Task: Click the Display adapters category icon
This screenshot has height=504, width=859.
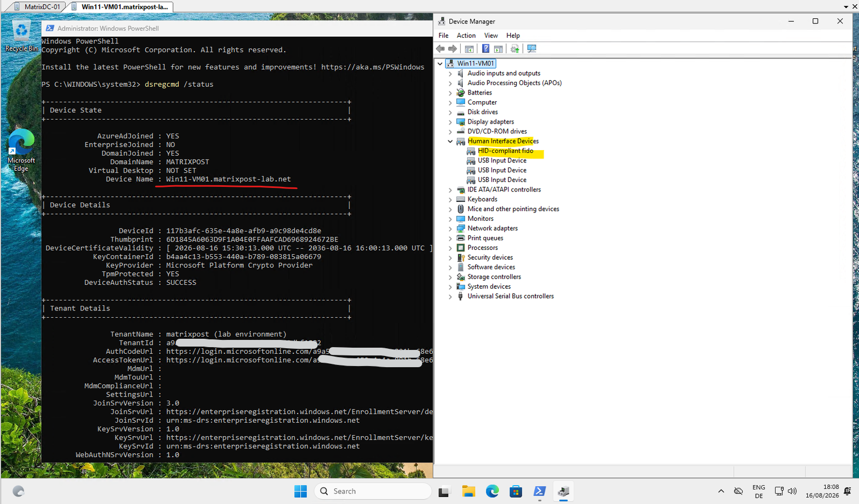Action: coord(461,122)
